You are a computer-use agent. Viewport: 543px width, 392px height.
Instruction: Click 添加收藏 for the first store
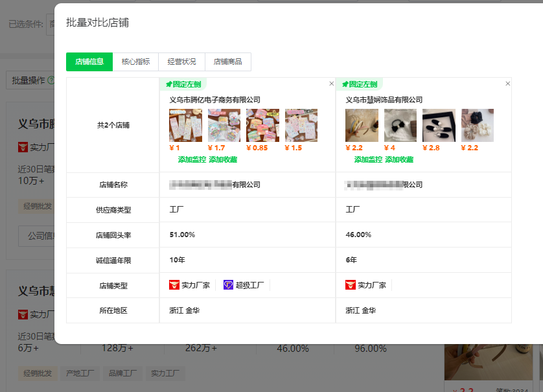point(223,159)
